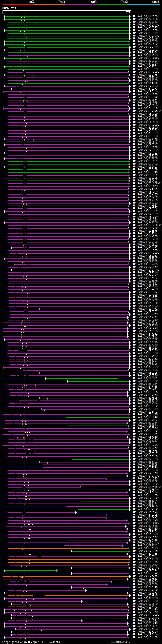Select label UniRef100_B0I1I0

coord(145,64)
